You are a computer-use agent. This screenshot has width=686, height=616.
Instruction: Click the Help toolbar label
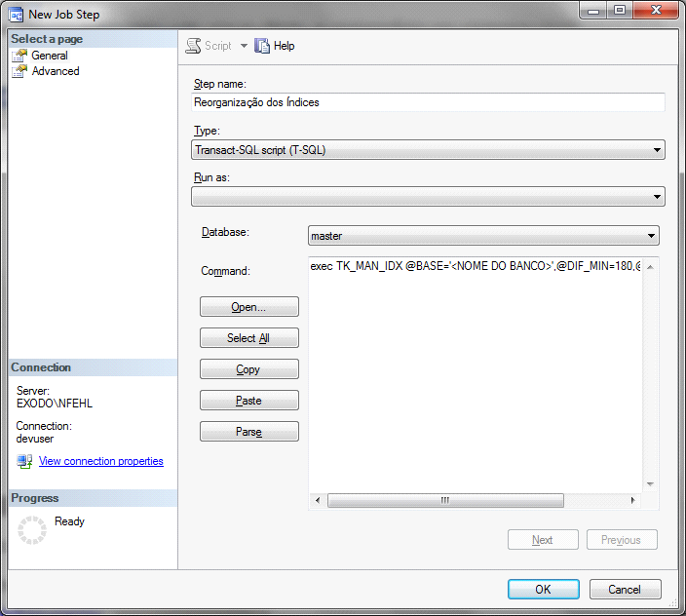284,46
